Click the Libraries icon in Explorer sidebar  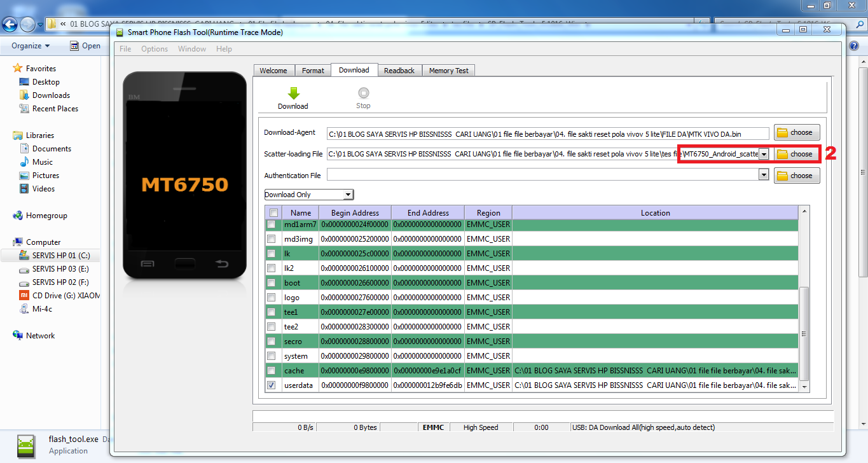18,135
